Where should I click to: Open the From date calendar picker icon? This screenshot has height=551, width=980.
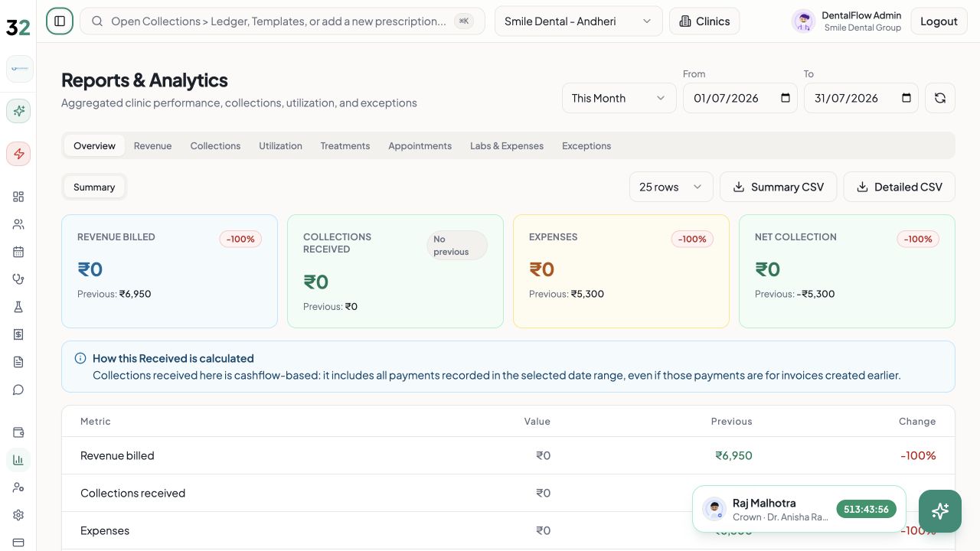tap(786, 98)
